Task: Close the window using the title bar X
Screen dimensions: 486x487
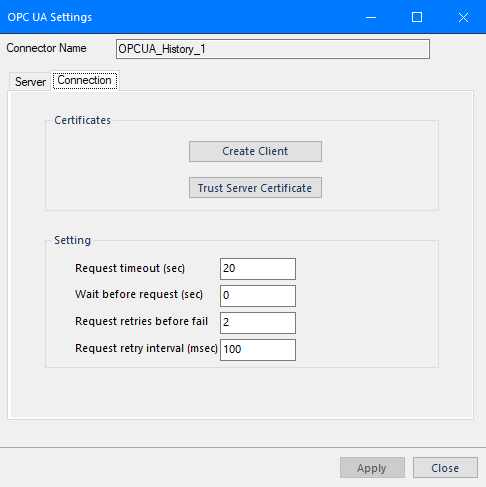Action: pos(463,17)
